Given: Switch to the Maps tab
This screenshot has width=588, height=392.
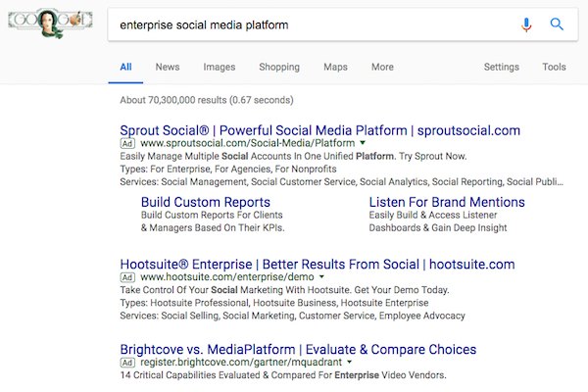Looking at the screenshot, I should (x=335, y=68).
